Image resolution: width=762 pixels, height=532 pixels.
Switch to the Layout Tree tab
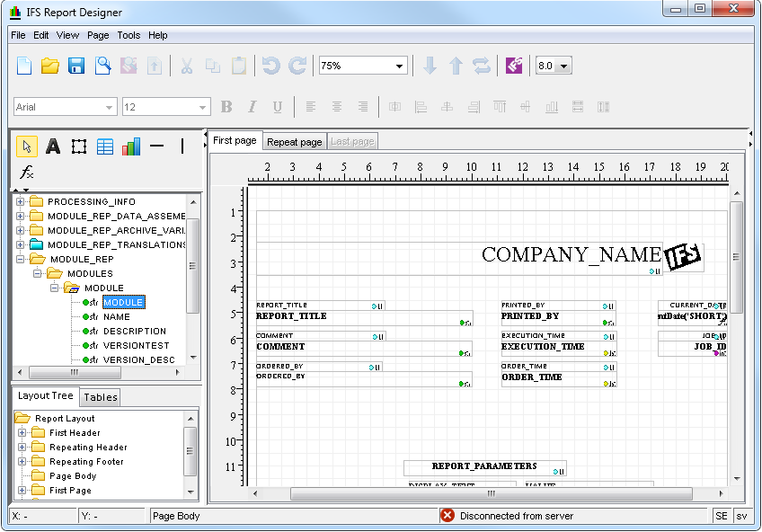[46, 395]
